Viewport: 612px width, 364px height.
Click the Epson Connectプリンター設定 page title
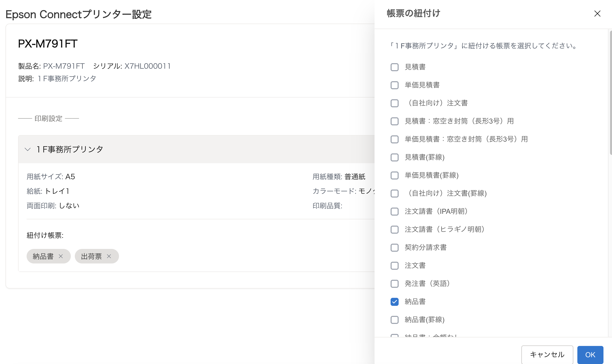point(79,15)
